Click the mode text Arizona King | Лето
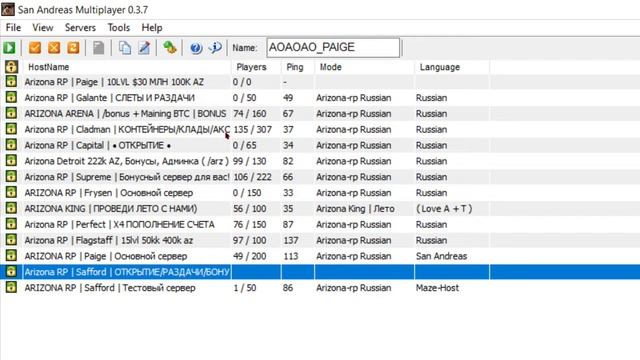 (x=355, y=209)
